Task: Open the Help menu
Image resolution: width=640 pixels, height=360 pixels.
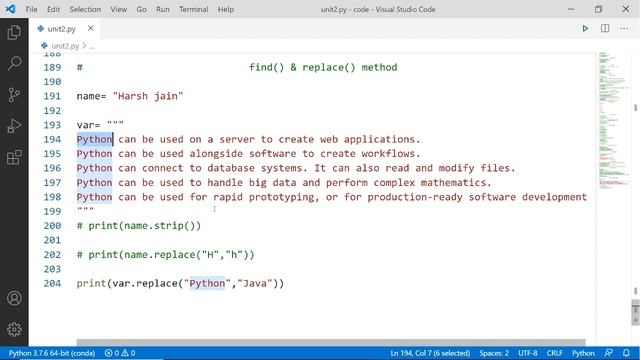Action: pyautogui.click(x=225, y=9)
